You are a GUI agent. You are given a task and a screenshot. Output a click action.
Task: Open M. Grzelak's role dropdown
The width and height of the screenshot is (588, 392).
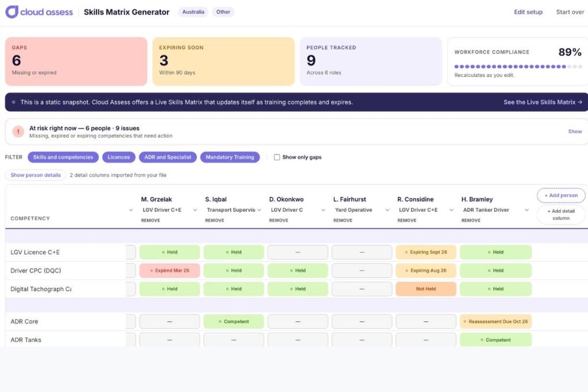pyautogui.click(x=169, y=210)
